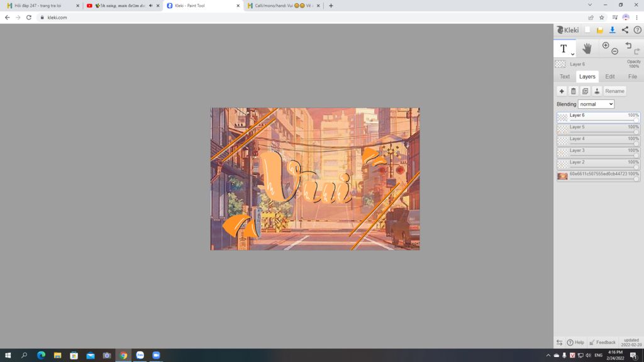
Task: Open File Explorer from the taskbar
Action: pos(57,356)
